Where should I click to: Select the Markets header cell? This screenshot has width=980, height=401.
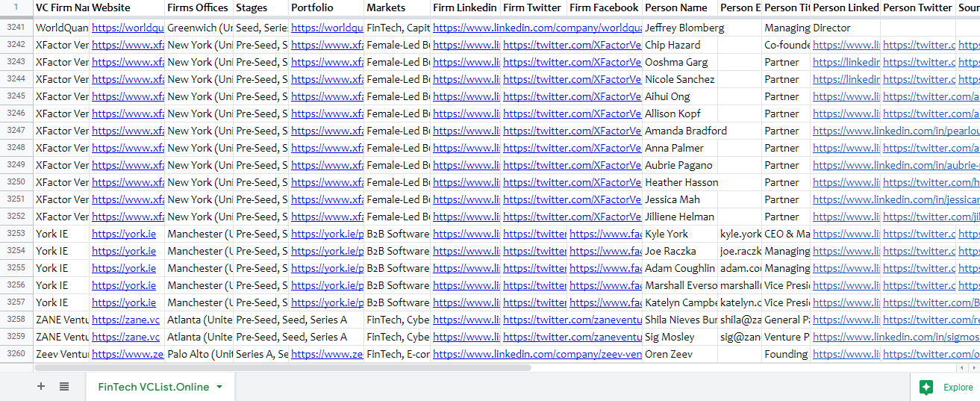tap(397, 7)
